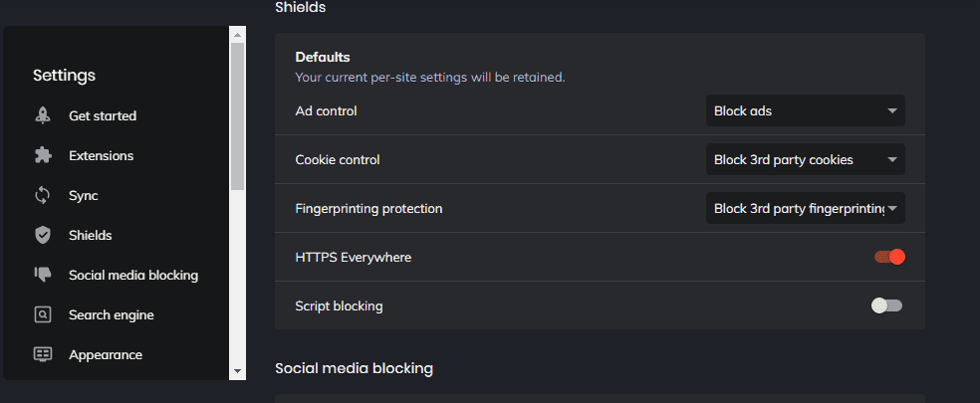Enable the Script blocking toggle
The image size is (980, 403).
(886, 305)
